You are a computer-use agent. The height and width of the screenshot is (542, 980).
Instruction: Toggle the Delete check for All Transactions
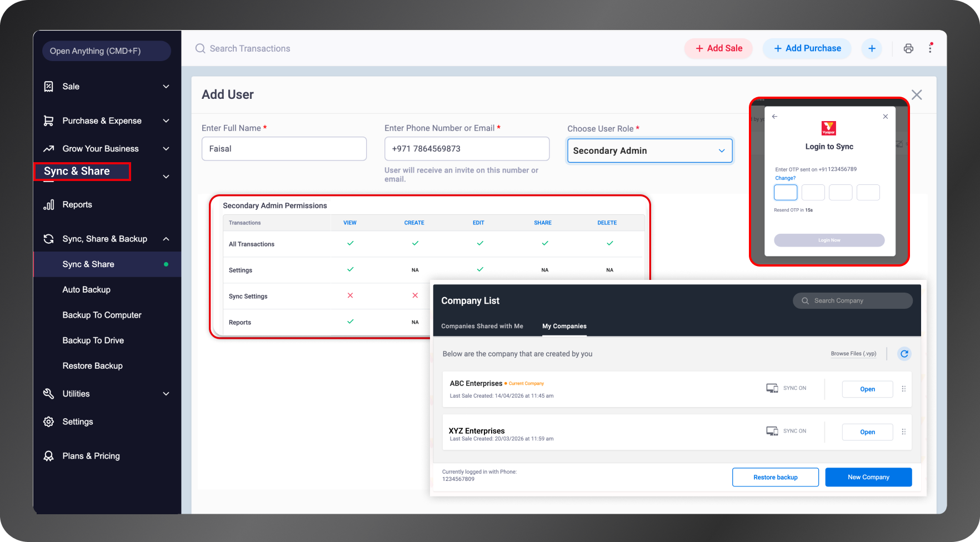610,243
